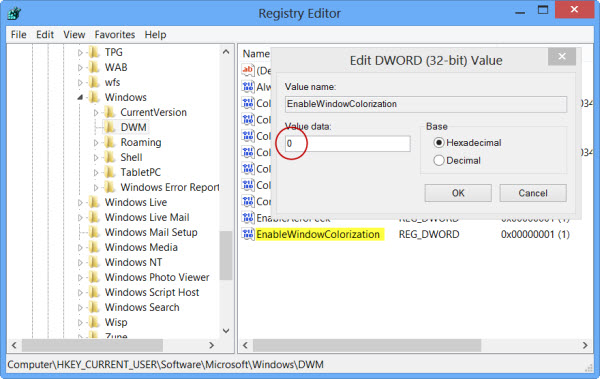The height and width of the screenshot is (379, 600).
Task: Expand the Windows NT node
Action: [80, 262]
